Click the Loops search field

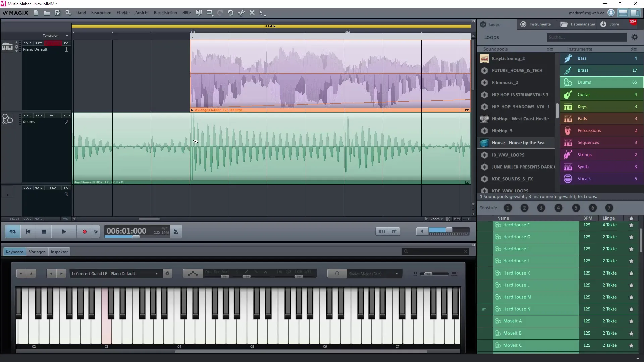pyautogui.click(x=587, y=37)
